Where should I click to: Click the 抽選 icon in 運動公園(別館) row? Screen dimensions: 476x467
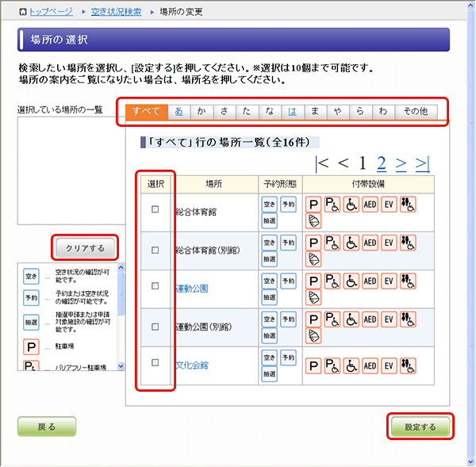click(x=269, y=335)
